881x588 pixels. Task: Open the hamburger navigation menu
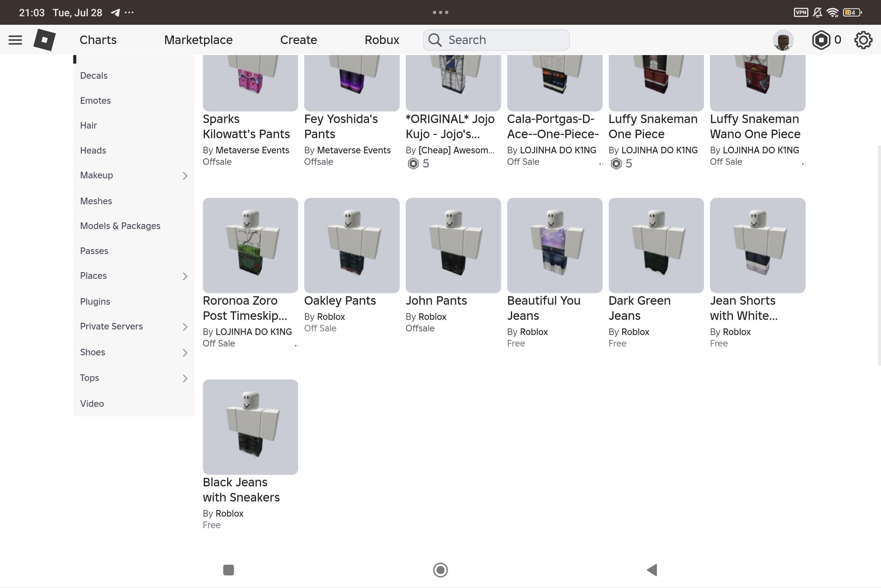(15, 40)
